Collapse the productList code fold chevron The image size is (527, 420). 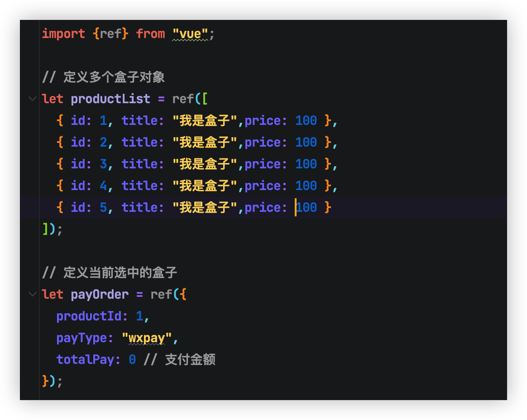pos(32,98)
